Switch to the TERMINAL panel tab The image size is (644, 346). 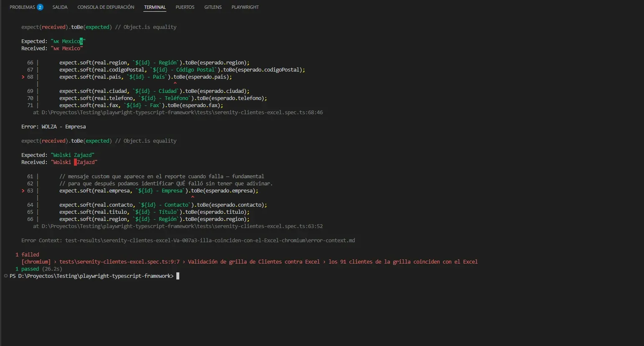[x=155, y=7]
